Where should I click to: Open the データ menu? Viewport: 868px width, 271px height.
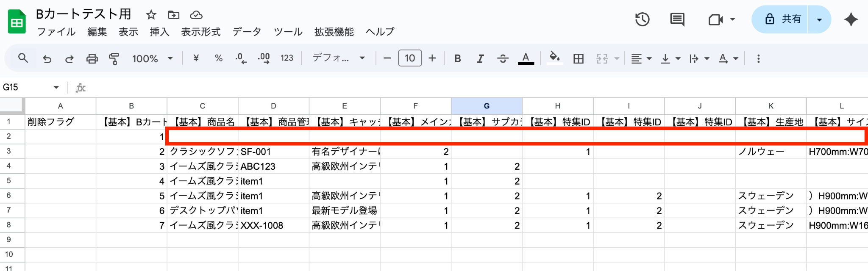point(247,32)
